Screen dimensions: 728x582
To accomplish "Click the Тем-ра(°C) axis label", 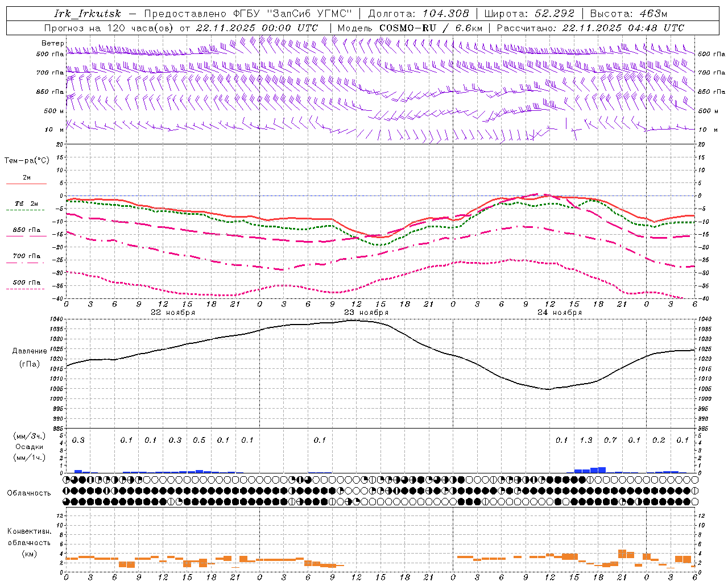I will pyautogui.click(x=27, y=161).
